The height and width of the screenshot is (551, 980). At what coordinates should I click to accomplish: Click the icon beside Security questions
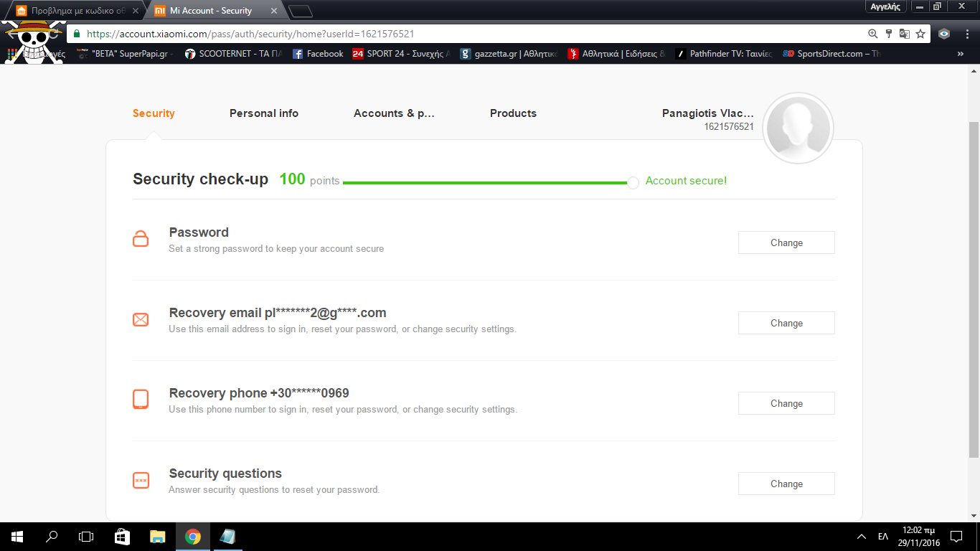click(141, 480)
